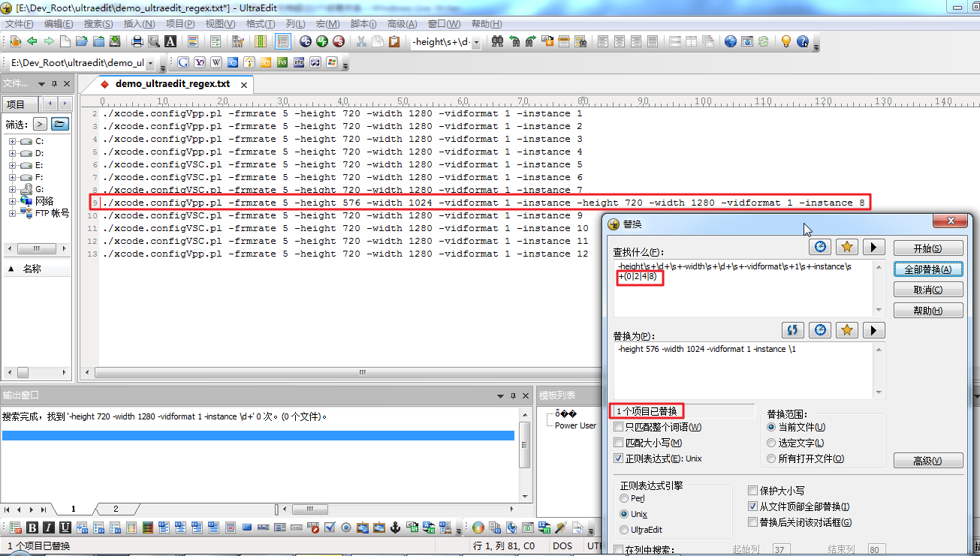Open the 格式(T) menu
Viewport: 980px width, 556px height.
coord(260,24)
